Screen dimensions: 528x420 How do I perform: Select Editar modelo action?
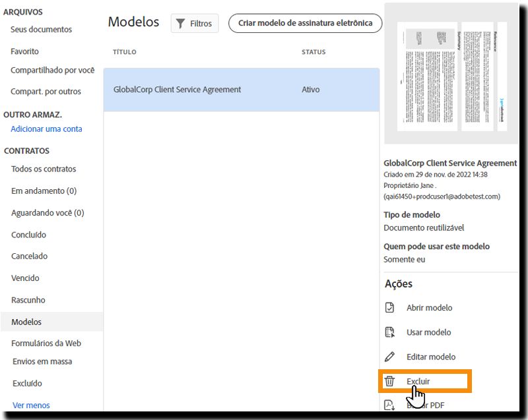point(431,357)
